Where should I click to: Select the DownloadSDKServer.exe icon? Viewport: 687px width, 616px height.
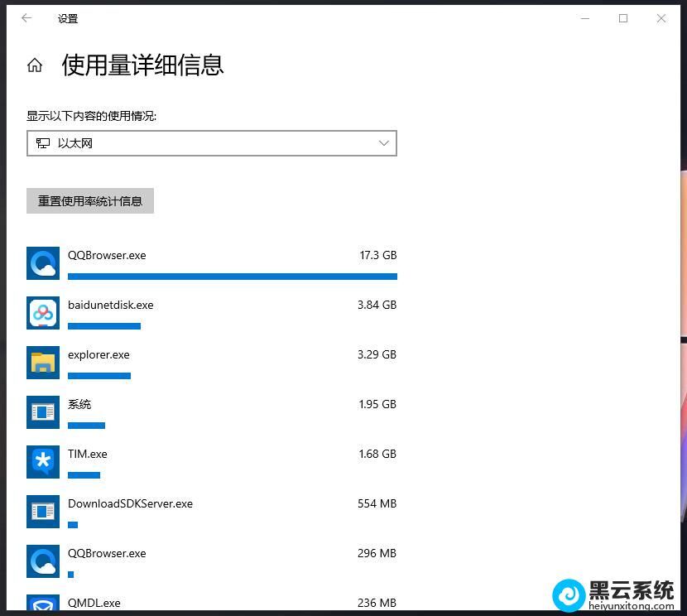pyautogui.click(x=43, y=512)
